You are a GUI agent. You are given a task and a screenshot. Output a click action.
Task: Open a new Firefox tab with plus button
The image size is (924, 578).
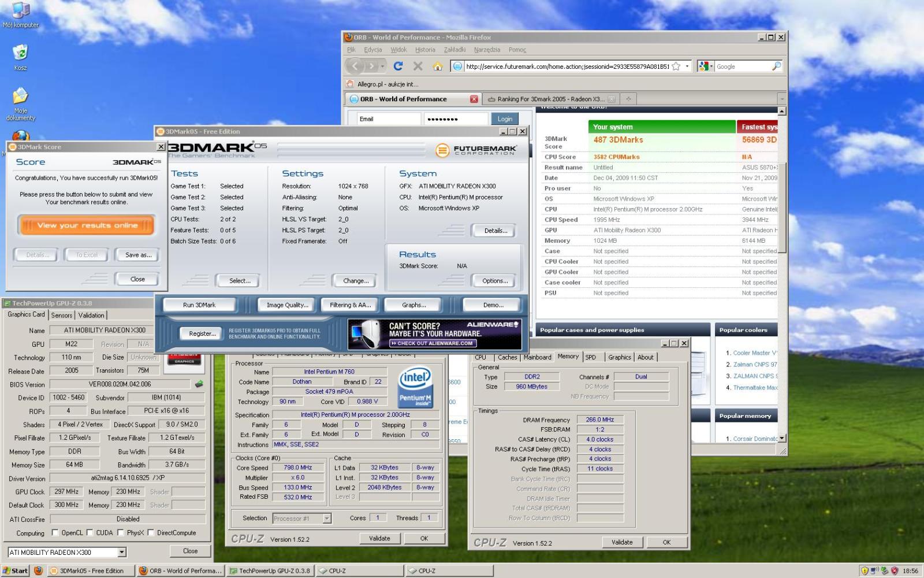[628, 99]
